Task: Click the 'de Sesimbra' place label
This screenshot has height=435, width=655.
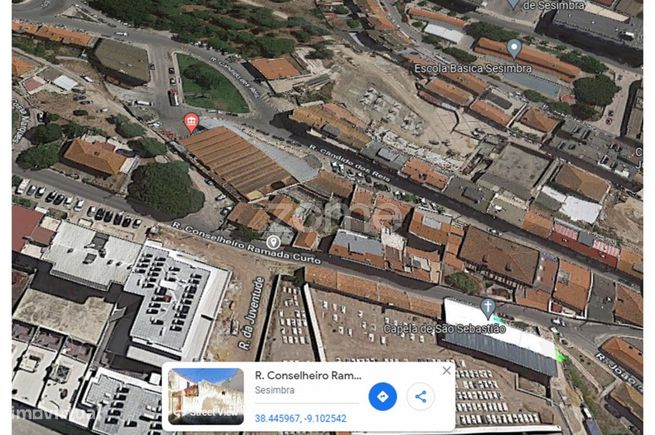Action: 554,5
